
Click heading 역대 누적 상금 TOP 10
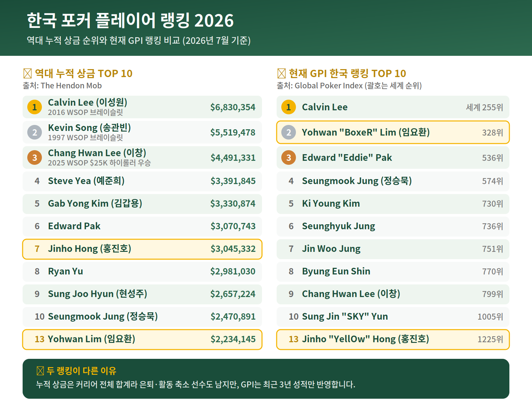[83, 73]
